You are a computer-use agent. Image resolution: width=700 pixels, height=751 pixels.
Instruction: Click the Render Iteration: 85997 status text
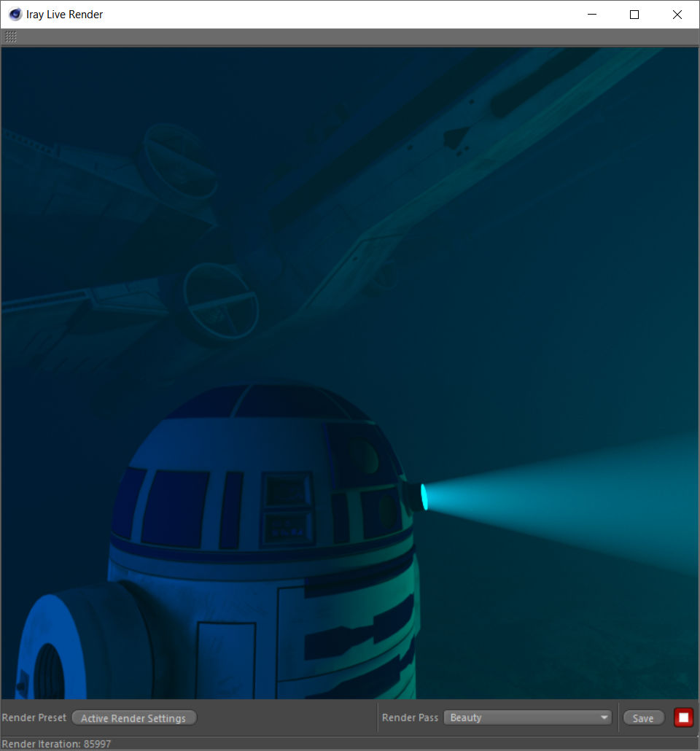point(56,744)
